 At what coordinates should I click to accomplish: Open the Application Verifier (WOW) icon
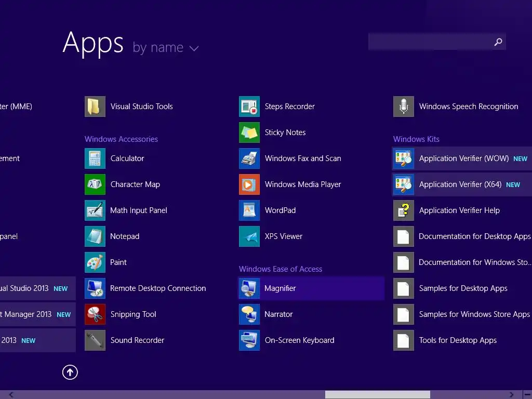click(x=404, y=158)
